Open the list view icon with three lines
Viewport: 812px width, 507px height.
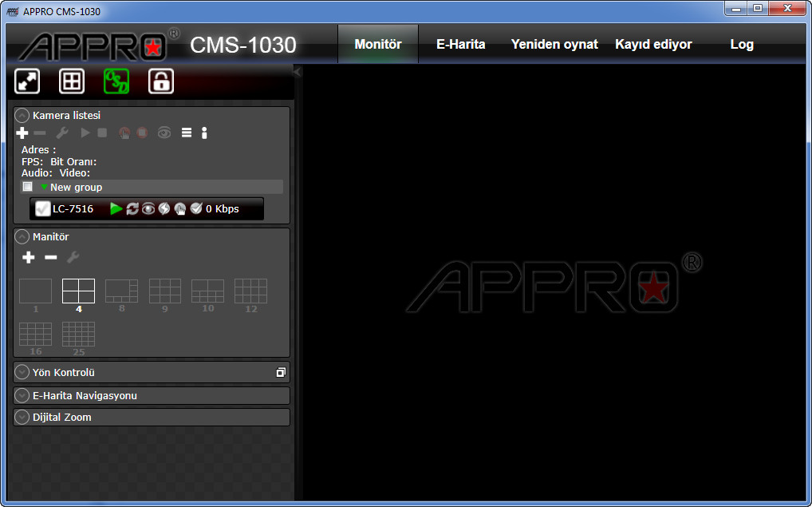click(x=187, y=133)
